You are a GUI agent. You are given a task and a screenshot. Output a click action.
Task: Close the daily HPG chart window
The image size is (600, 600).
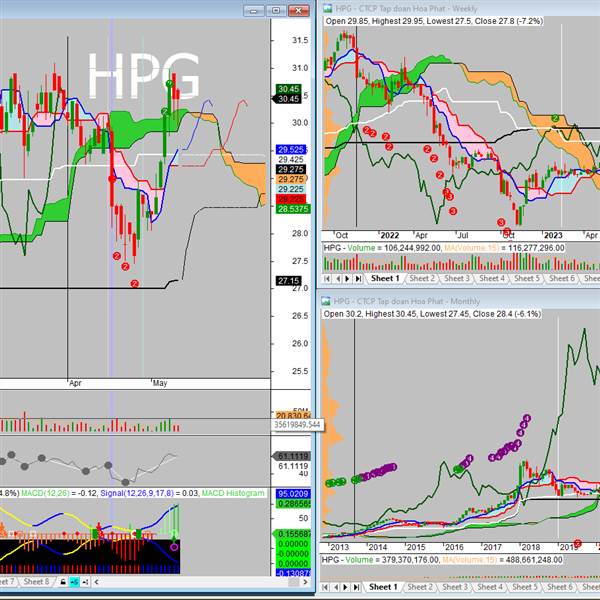pos(298,11)
